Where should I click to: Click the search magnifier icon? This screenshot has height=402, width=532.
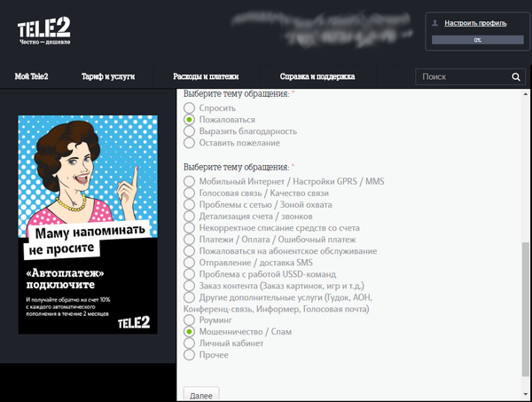point(516,77)
